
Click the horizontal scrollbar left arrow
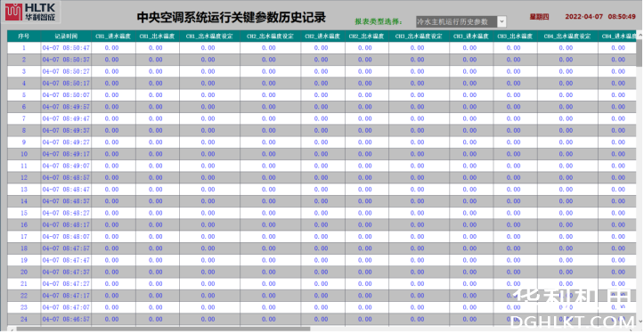coord(12,329)
